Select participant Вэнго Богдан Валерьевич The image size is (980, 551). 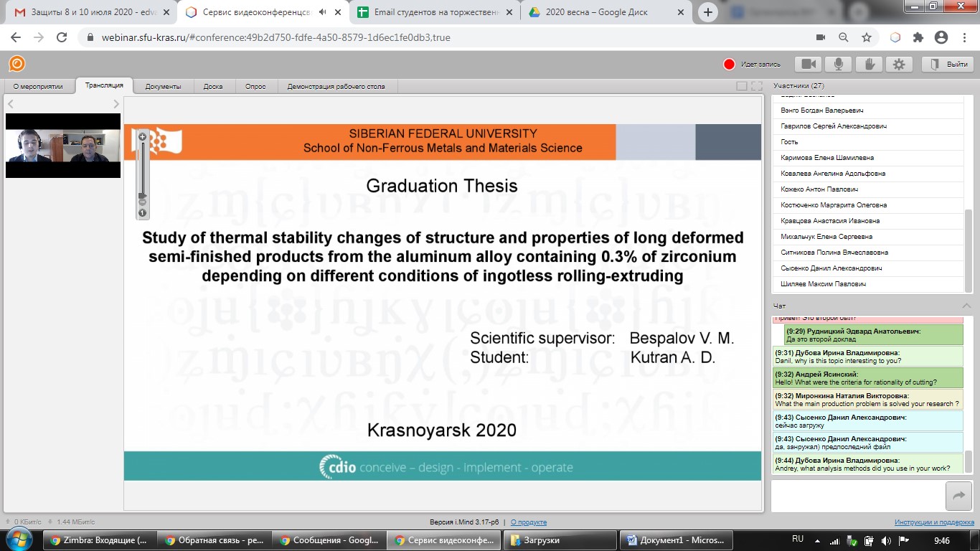867,110
